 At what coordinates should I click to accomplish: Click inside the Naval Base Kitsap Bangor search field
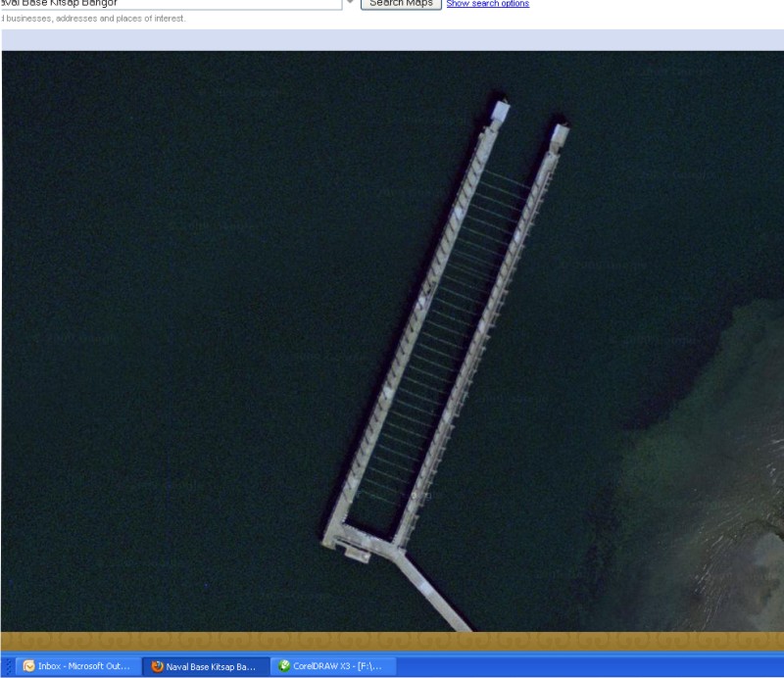coord(167,4)
